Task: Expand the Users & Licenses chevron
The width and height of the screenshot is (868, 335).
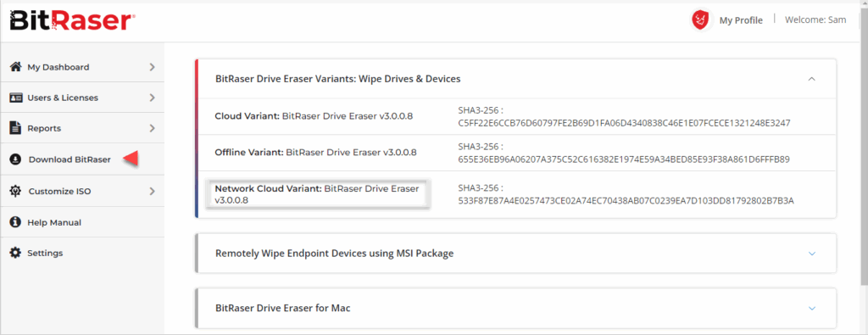Action: [x=153, y=98]
